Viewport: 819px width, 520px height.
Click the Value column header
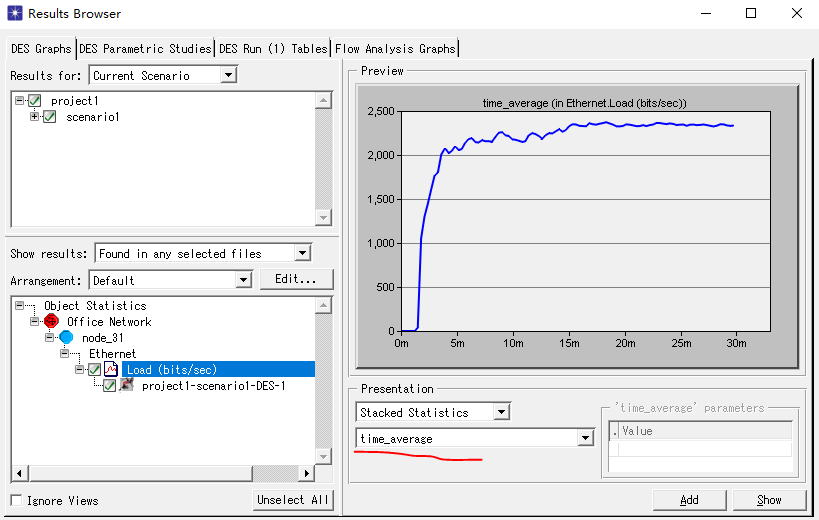pos(705,431)
